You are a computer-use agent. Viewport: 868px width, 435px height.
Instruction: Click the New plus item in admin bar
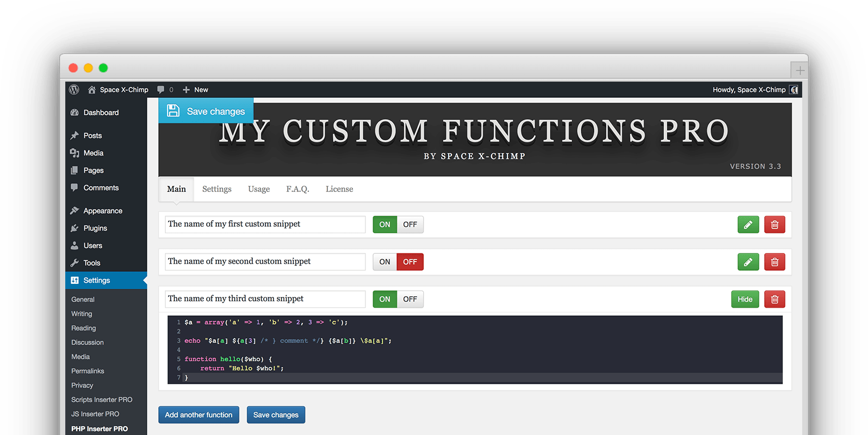(195, 90)
